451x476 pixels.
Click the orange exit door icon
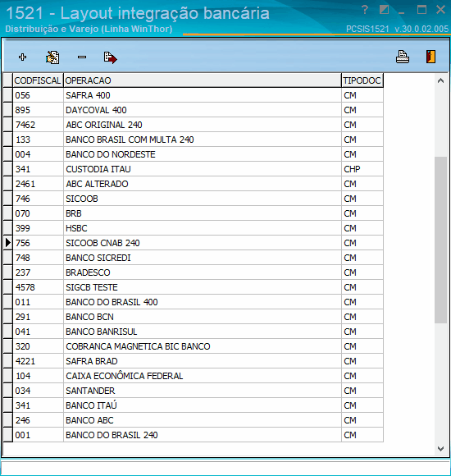(430, 57)
